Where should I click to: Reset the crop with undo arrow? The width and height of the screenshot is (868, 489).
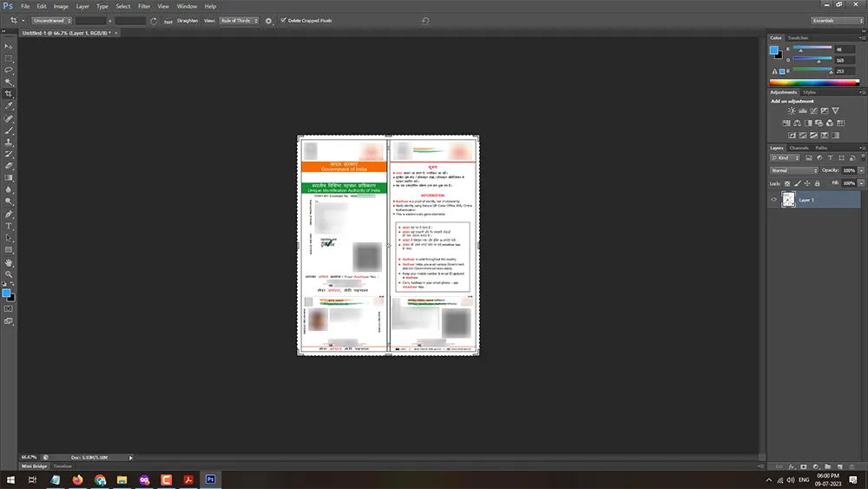pos(425,21)
